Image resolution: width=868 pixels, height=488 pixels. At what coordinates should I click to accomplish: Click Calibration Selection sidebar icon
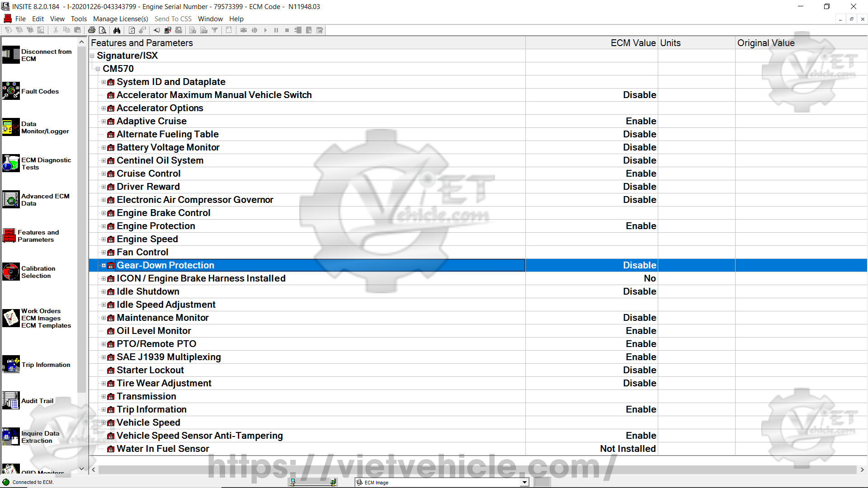pos(11,272)
